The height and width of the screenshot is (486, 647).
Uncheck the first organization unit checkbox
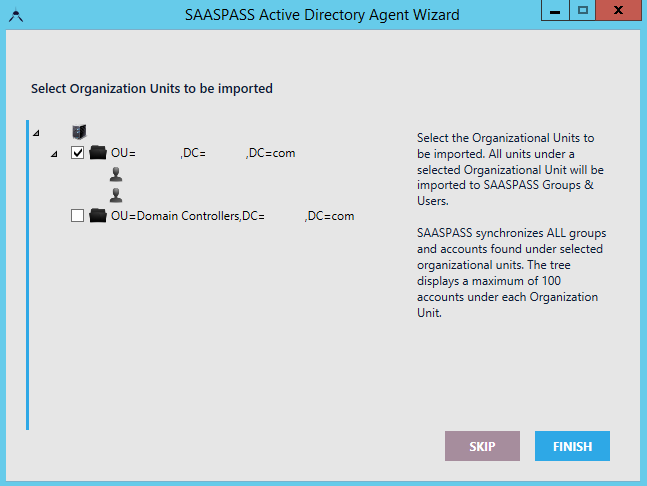point(78,153)
